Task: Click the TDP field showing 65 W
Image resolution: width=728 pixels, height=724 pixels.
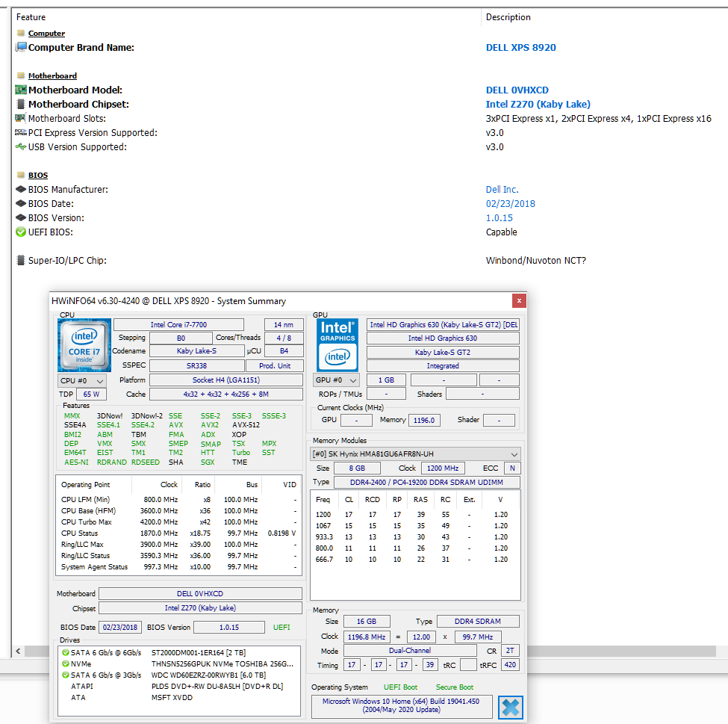Action: [91, 394]
